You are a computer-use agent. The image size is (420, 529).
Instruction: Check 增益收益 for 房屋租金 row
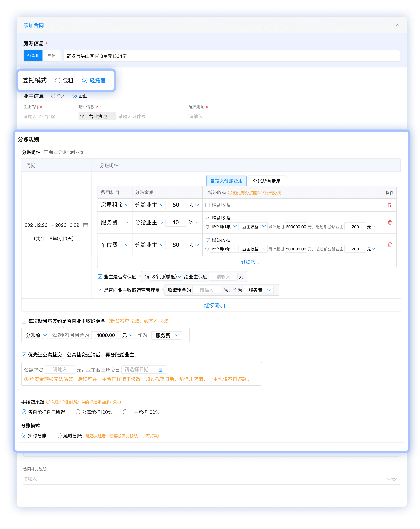(207, 205)
